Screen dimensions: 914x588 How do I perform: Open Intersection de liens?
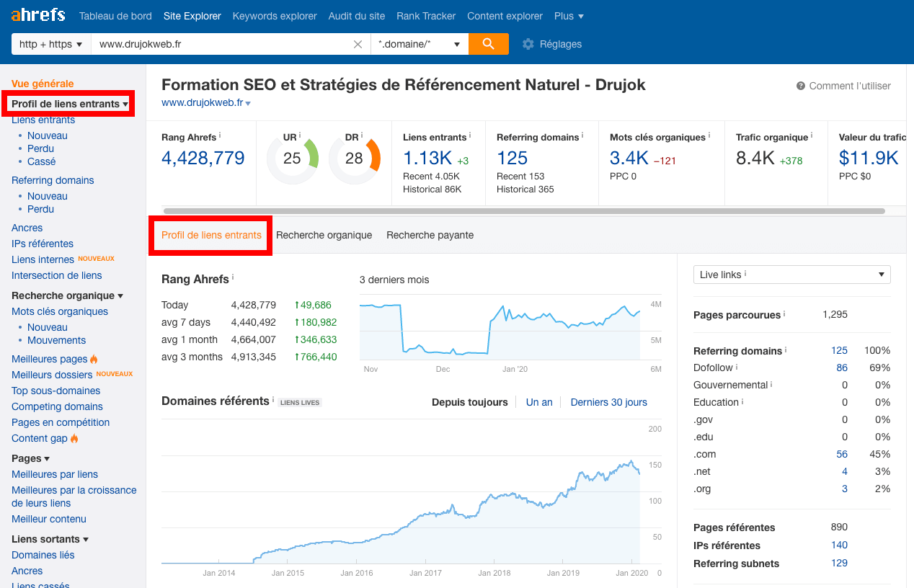57,275
